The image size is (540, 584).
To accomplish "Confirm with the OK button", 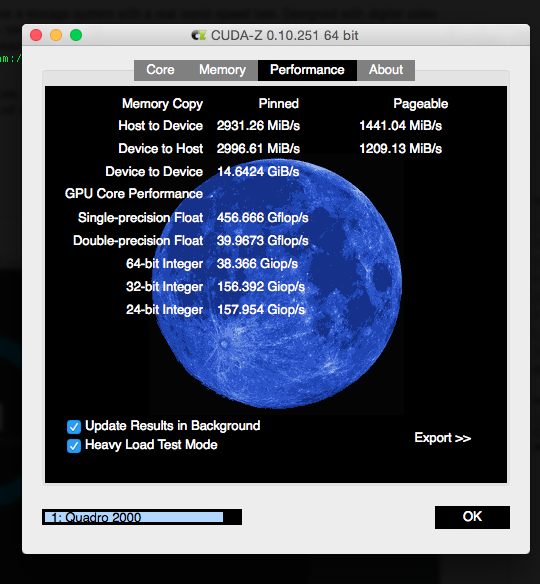I will click(472, 517).
